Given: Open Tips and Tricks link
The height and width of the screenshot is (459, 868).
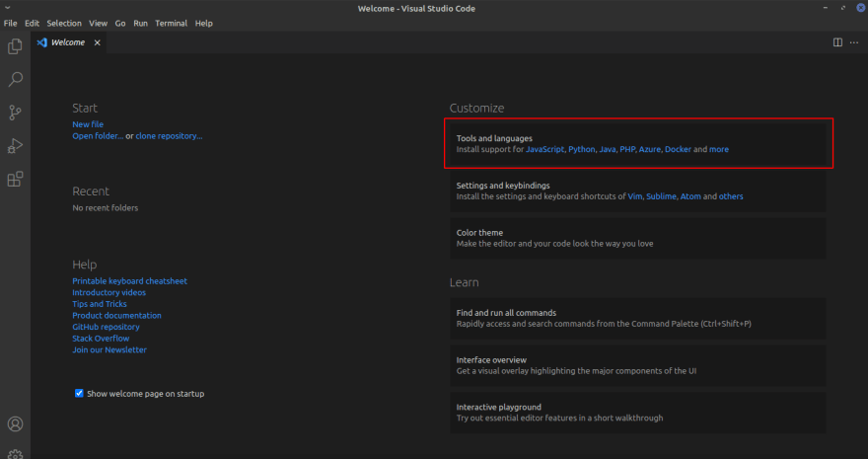Looking at the screenshot, I should [x=99, y=304].
